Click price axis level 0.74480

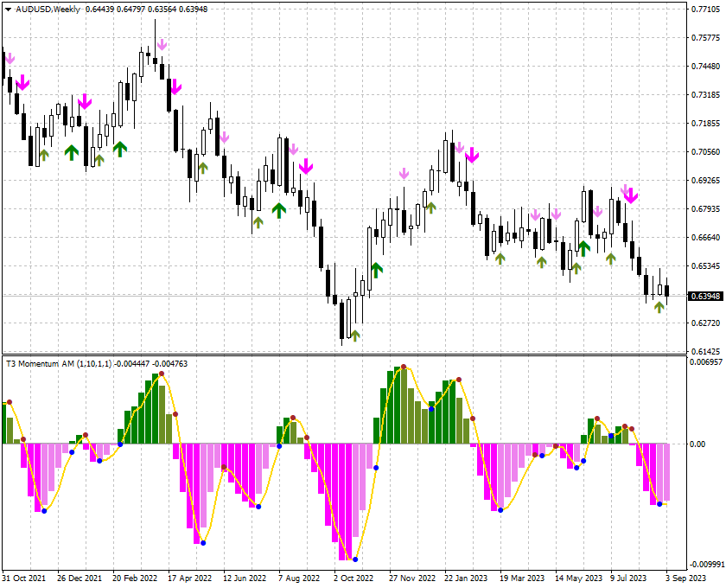pyautogui.click(x=705, y=67)
